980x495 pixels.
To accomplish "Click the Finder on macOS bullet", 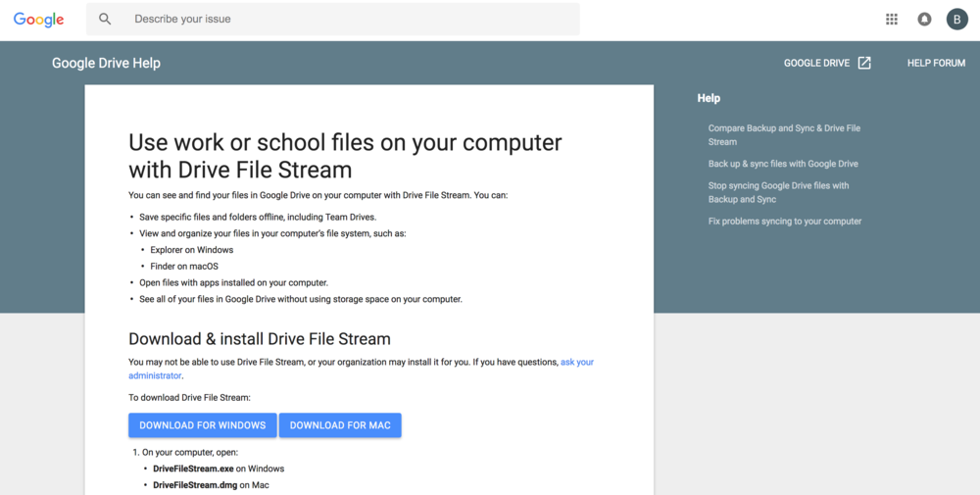I will point(184,267).
